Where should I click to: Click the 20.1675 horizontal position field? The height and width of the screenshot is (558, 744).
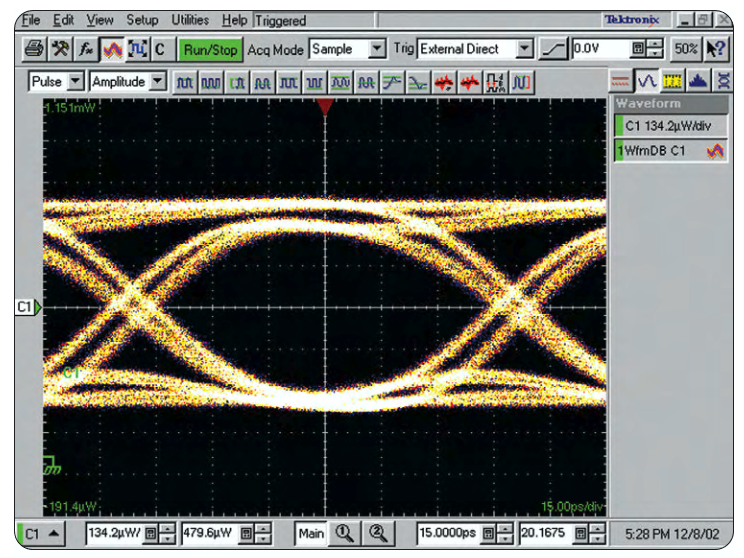(546, 533)
